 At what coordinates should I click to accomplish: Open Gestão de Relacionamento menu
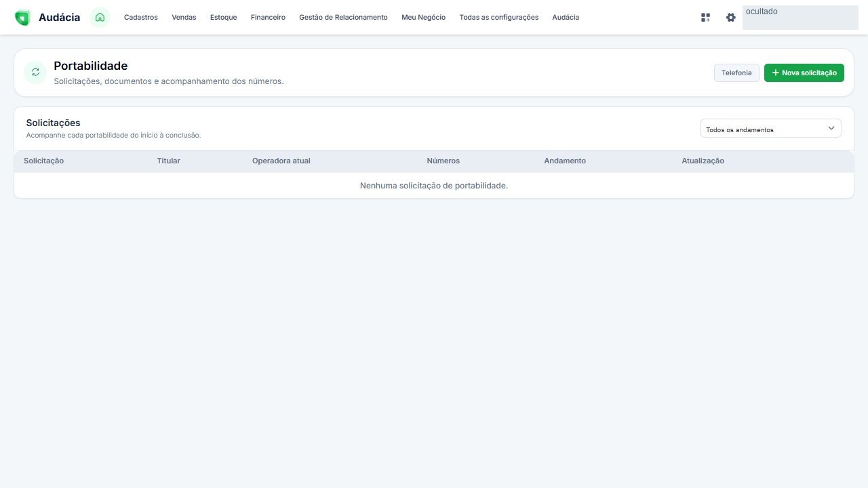343,18
